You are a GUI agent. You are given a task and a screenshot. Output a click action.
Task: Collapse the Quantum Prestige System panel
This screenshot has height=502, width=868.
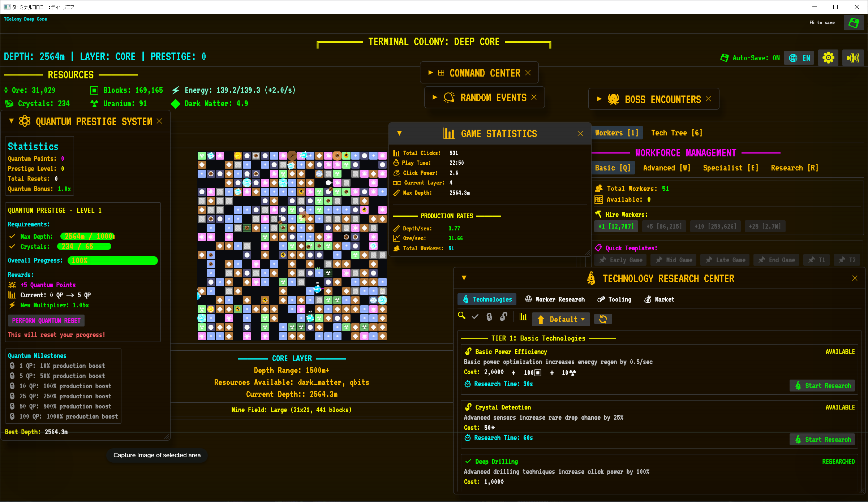(11, 121)
